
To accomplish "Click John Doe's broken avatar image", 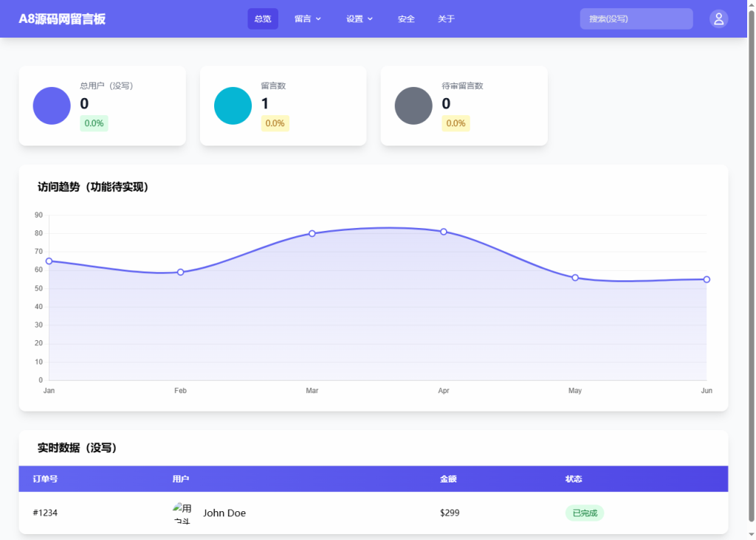I will point(183,513).
